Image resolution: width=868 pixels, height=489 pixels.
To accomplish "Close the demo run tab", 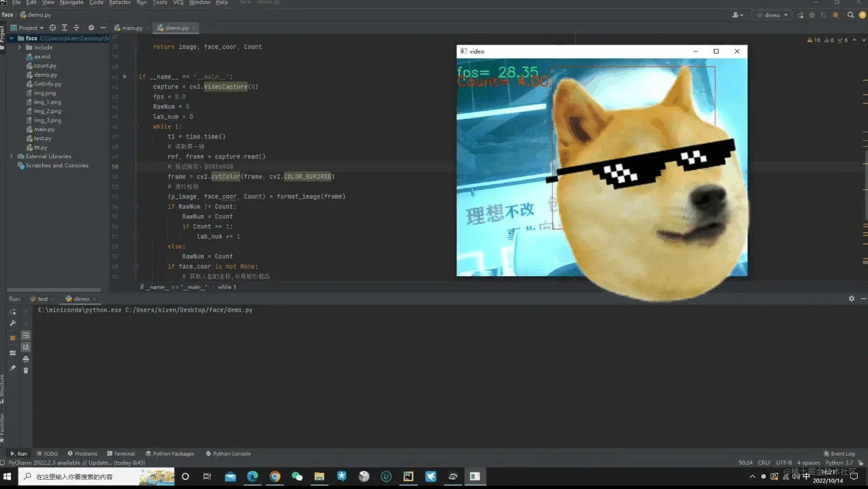I will click(x=94, y=299).
